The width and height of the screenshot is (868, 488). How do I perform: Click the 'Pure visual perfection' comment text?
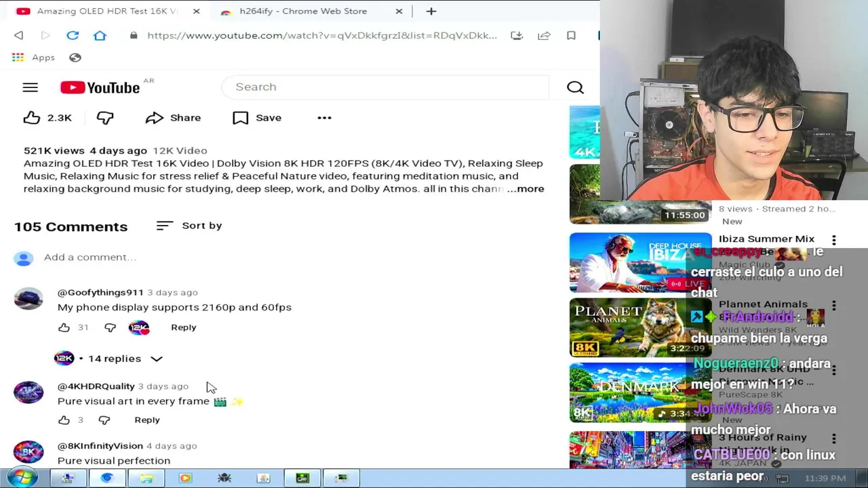114,461
